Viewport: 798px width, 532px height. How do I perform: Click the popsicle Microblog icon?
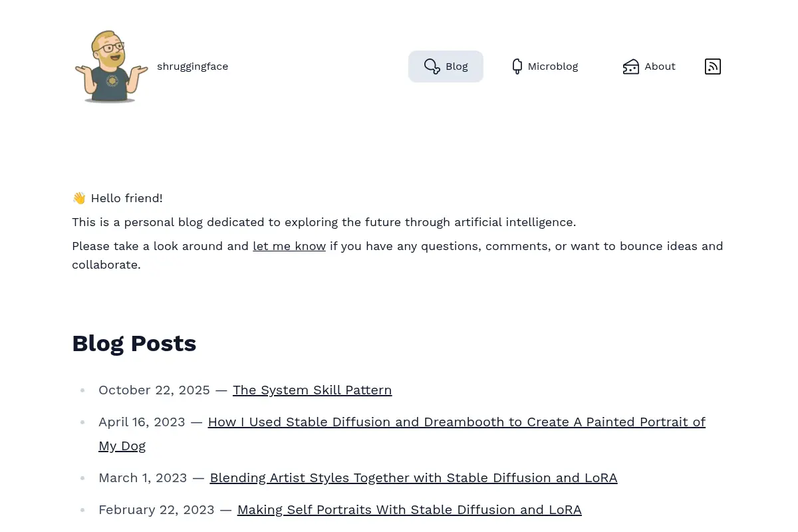point(517,66)
